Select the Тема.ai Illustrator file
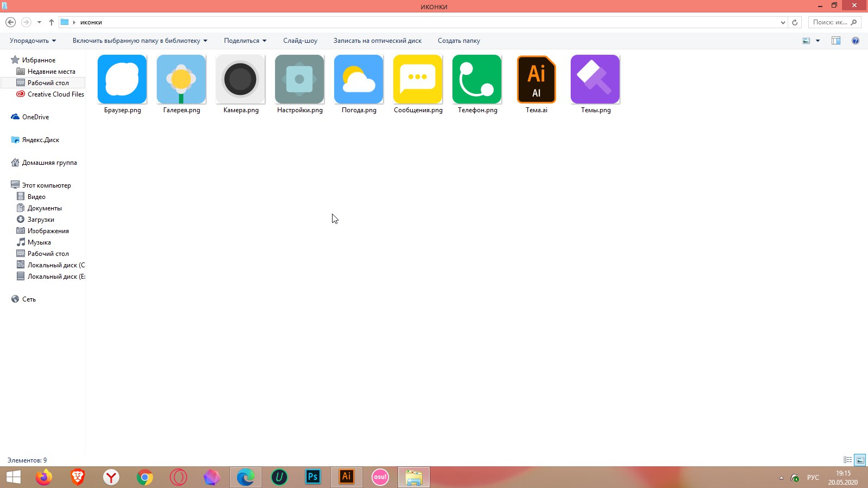The width and height of the screenshot is (868, 488). pos(536,79)
